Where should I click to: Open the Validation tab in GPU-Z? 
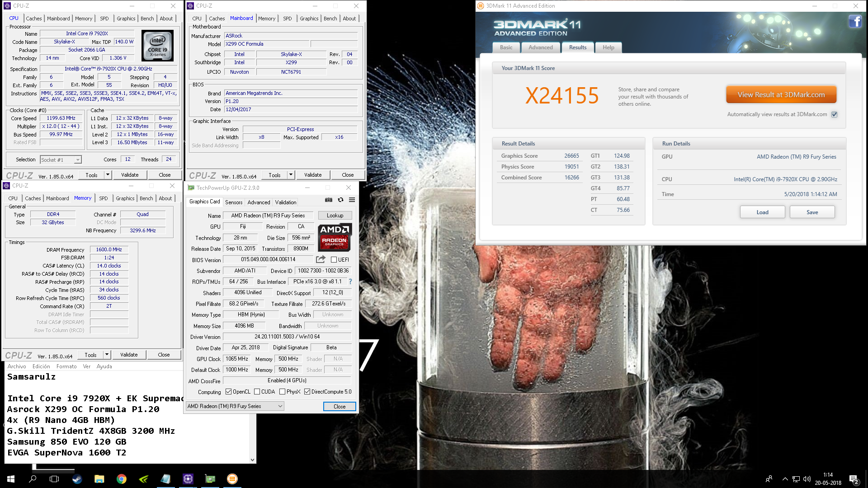pos(286,202)
